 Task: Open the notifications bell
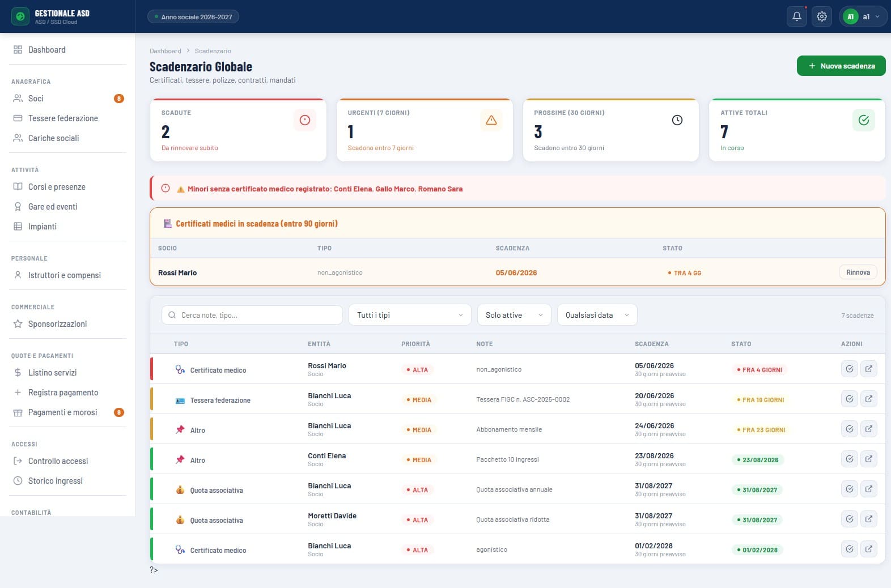[796, 16]
